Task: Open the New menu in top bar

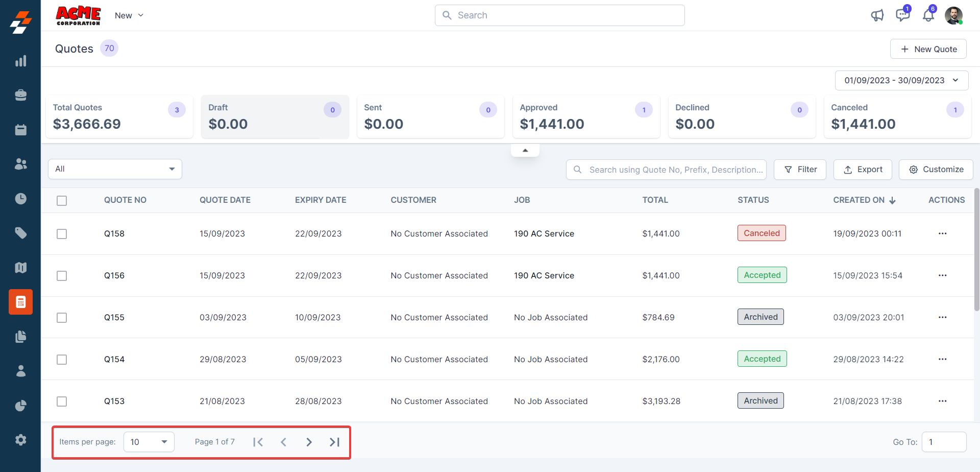Action: pyautogui.click(x=129, y=15)
